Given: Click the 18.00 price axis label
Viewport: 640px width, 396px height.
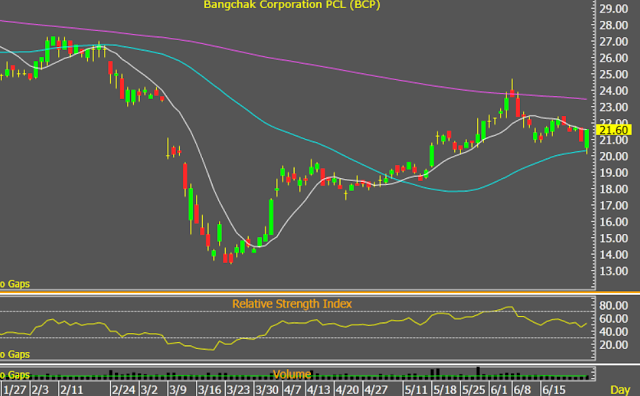Looking at the screenshot, I should click(613, 189).
